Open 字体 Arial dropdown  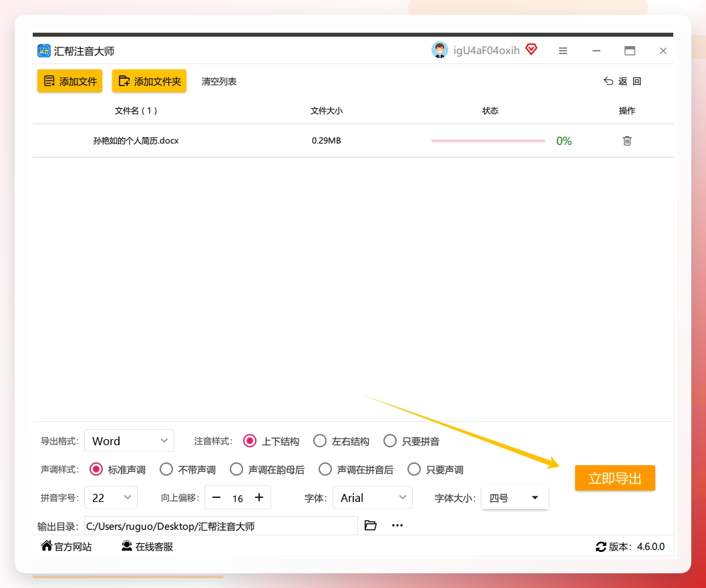372,498
